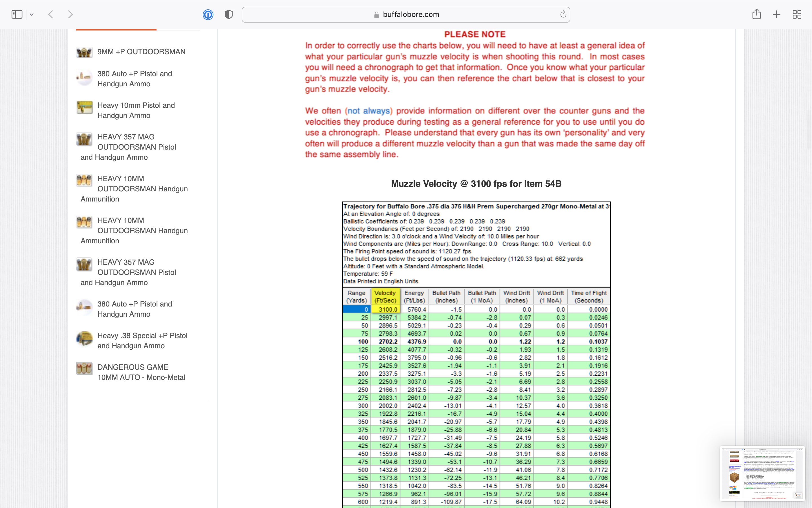Click the first 380 Auto +P ammo thumbnail
The image size is (812, 508).
click(84, 77)
